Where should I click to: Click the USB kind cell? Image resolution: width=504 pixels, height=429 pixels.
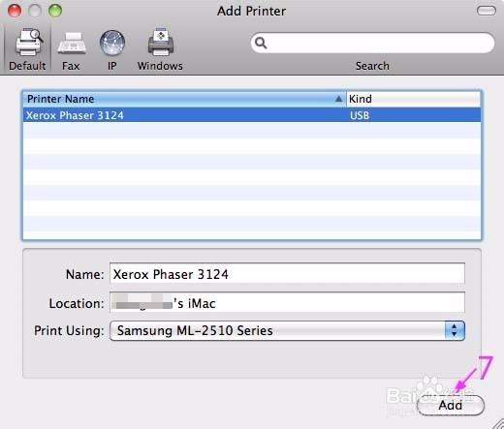360,115
